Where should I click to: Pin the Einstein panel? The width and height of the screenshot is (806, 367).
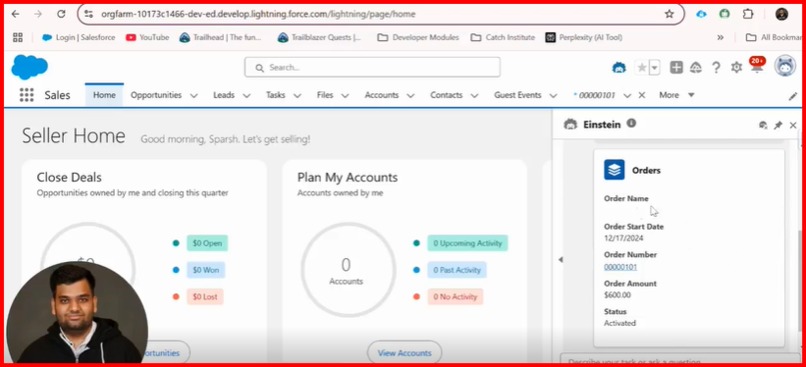[x=778, y=125]
